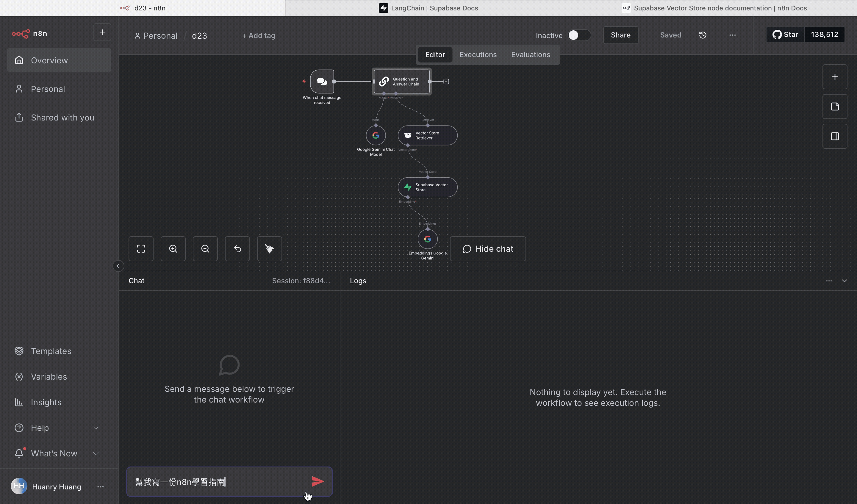This screenshot has height=504, width=857.
Task: Collapse the Logs panel with the chevron
Action: [845, 281]
